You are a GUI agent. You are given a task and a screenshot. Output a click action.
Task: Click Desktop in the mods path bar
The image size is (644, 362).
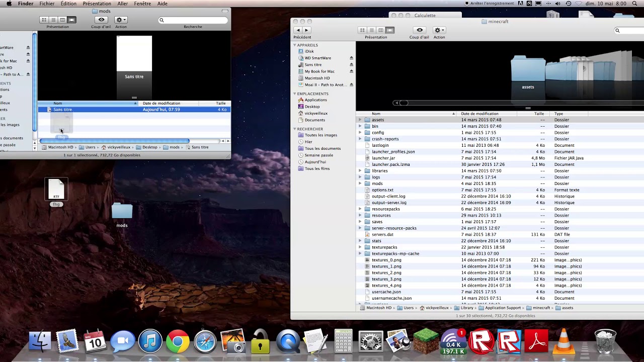point(146,147)
